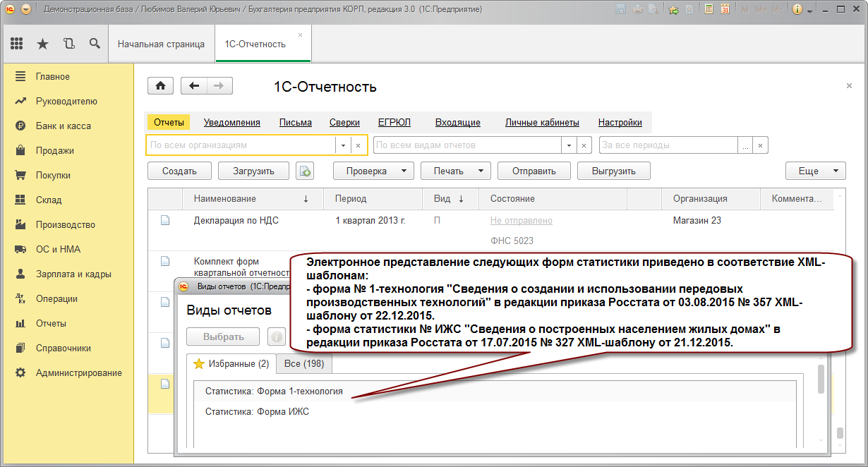Image resolution: width=868 pixels, height=467 pixels.
Task: Click the Не отправлено status link
Action: click(x=522, y=220)
